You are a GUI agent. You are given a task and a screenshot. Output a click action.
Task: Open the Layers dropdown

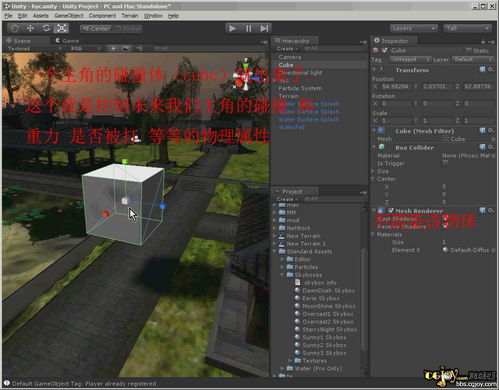(x=413, y=28)
